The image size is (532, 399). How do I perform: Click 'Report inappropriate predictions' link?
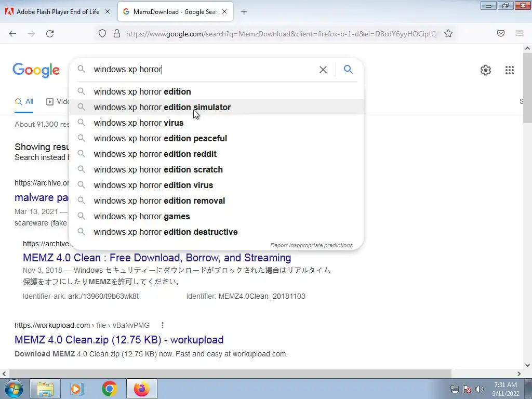(x=312, y=245)
